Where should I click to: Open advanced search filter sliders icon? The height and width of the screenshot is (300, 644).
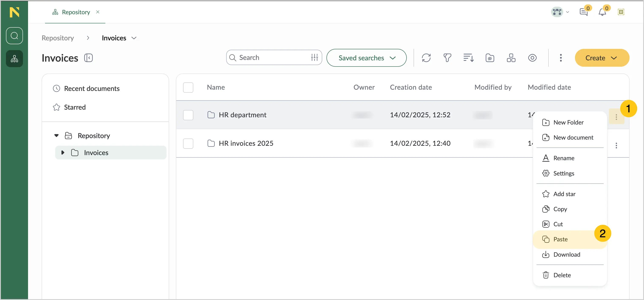tap(315, 58)
